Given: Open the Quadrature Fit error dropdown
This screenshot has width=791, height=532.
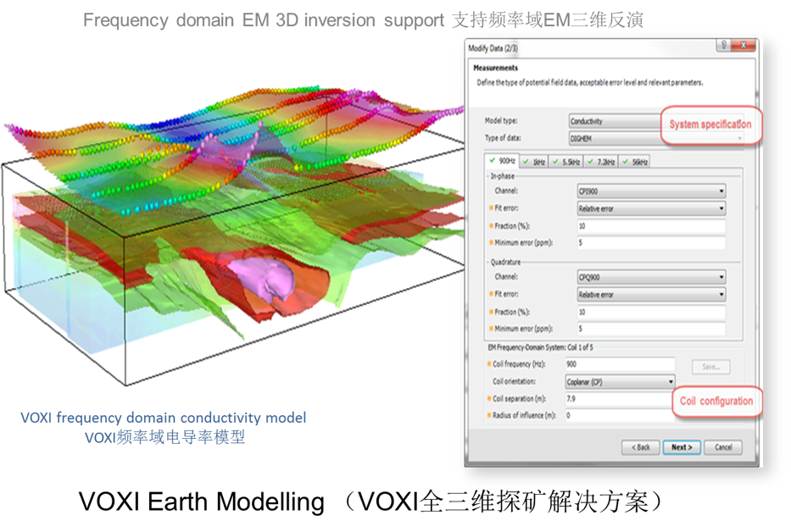Looking at the screenshot, I should click(651, 295).
